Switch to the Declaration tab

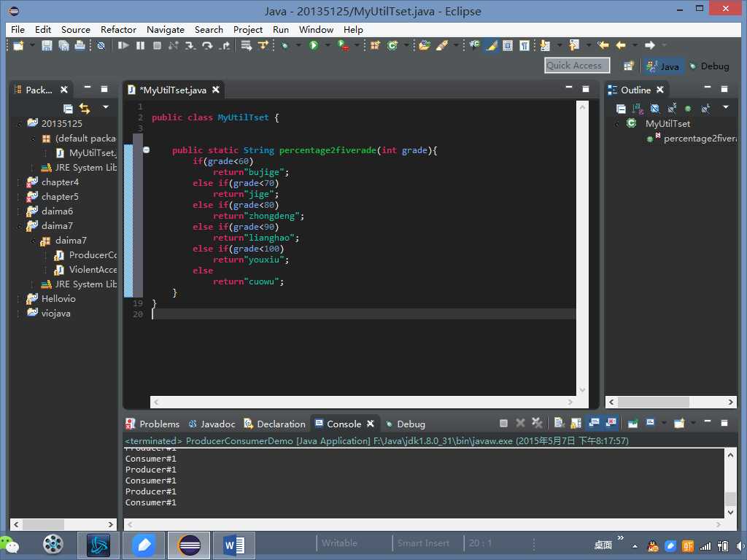click(x=274, y=424)
